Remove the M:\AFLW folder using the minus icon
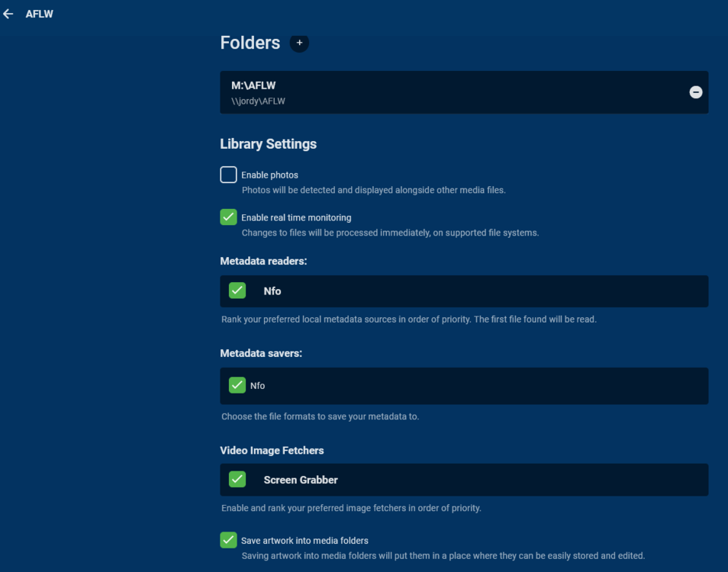This screenshot has width=728, height=572. 695,92
